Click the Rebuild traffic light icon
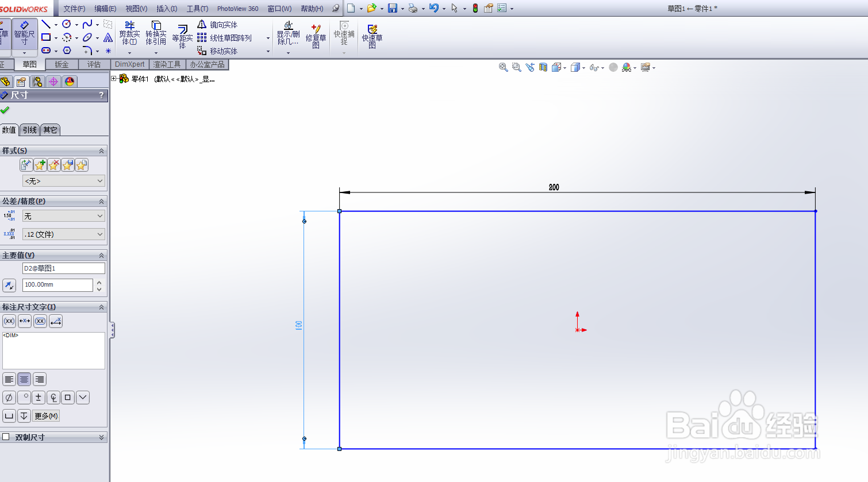The width and height of the screenshot is (868, 482). [475, 8]
